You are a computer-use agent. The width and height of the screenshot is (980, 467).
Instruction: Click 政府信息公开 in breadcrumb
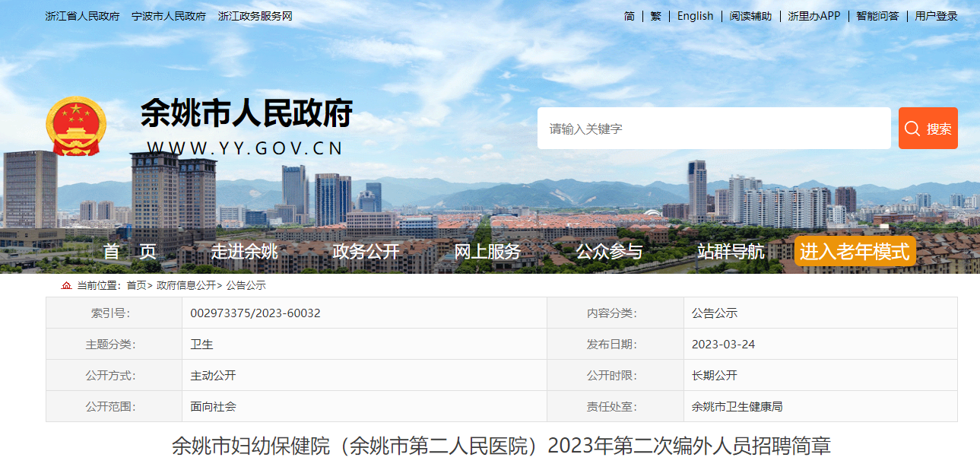(x=186, y=285)
